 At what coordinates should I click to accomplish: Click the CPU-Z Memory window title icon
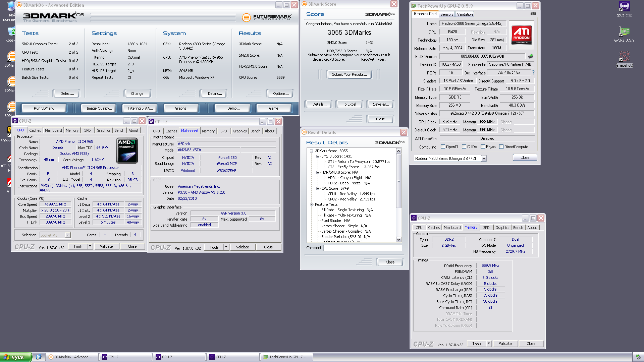tap(414, 218)
